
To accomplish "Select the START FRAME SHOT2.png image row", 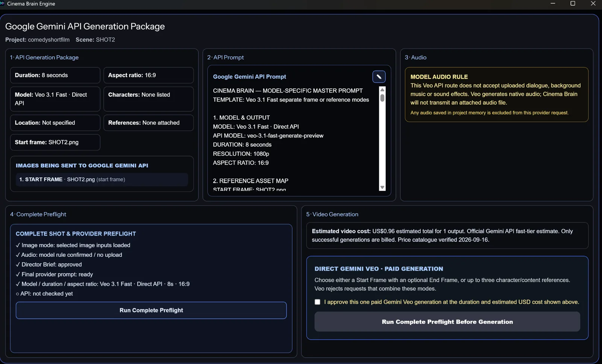I will click(102, 179).
